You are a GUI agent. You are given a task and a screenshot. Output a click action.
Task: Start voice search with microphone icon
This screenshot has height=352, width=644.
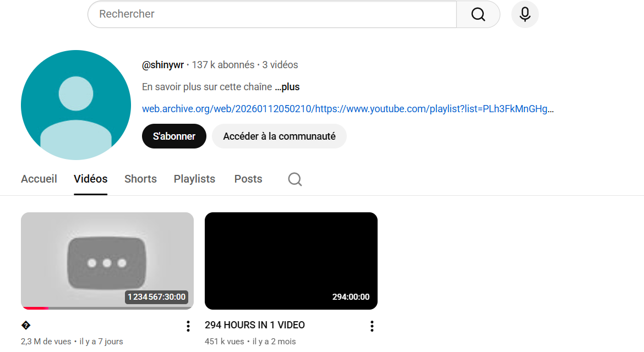[525, 14]
